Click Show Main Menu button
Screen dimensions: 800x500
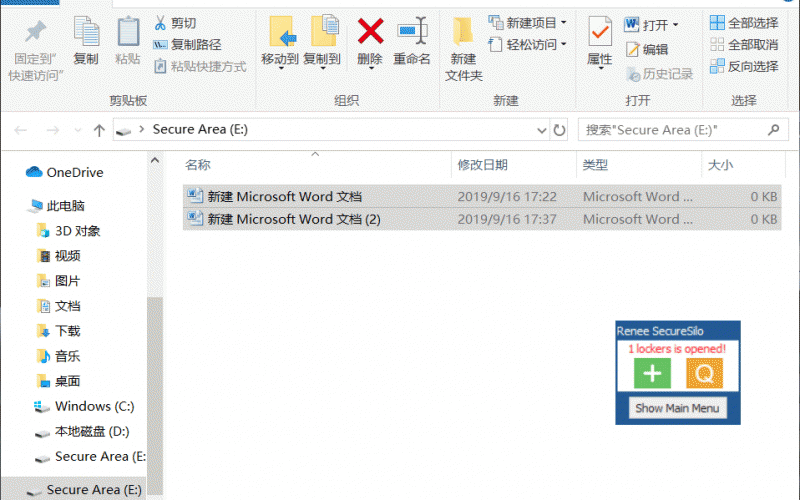677,408
